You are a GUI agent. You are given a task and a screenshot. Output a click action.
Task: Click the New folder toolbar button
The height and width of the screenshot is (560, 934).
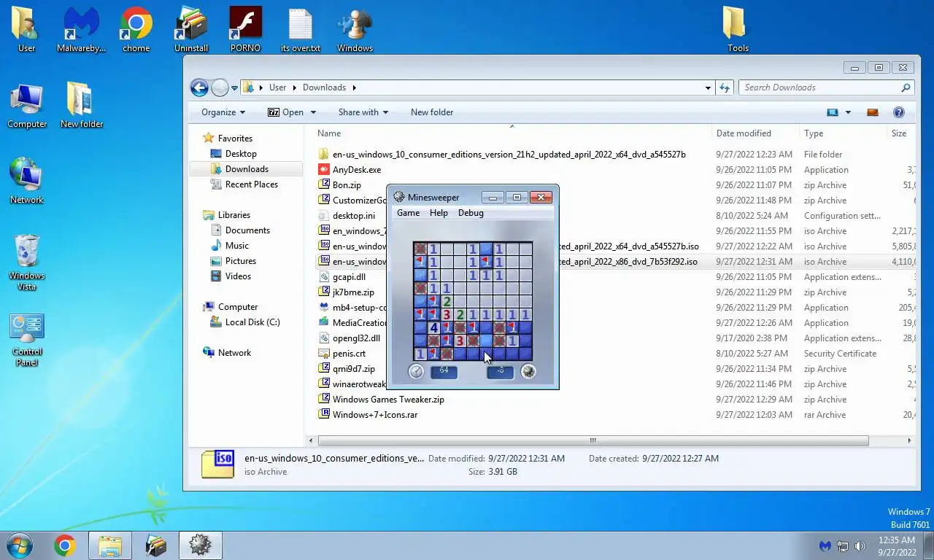click(432, 112)
